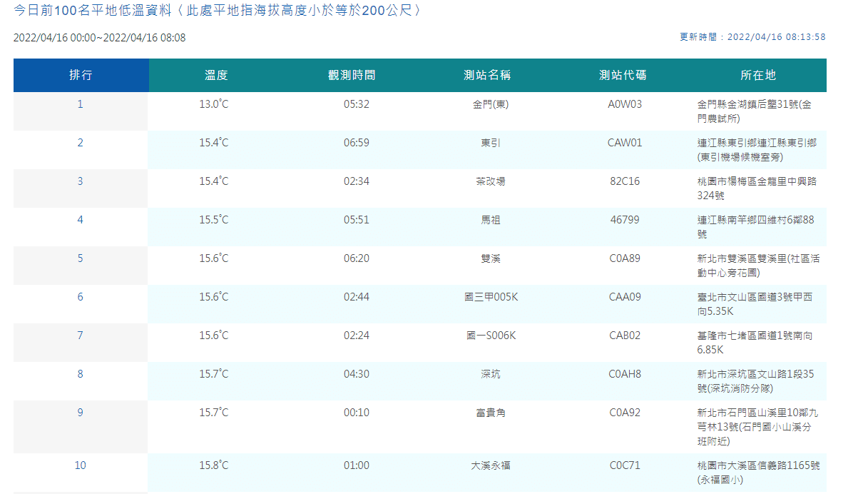Screen dimensions: 868x494
Task: Select station code CAA09
Action: tap(625, 296)
